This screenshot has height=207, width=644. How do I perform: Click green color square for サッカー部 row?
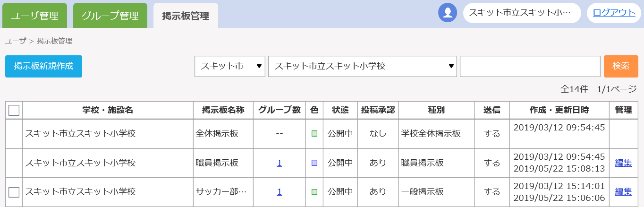314,192
